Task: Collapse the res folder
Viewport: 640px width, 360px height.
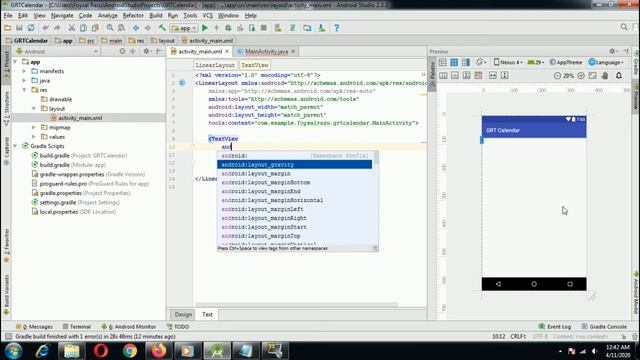Action: 24,90
